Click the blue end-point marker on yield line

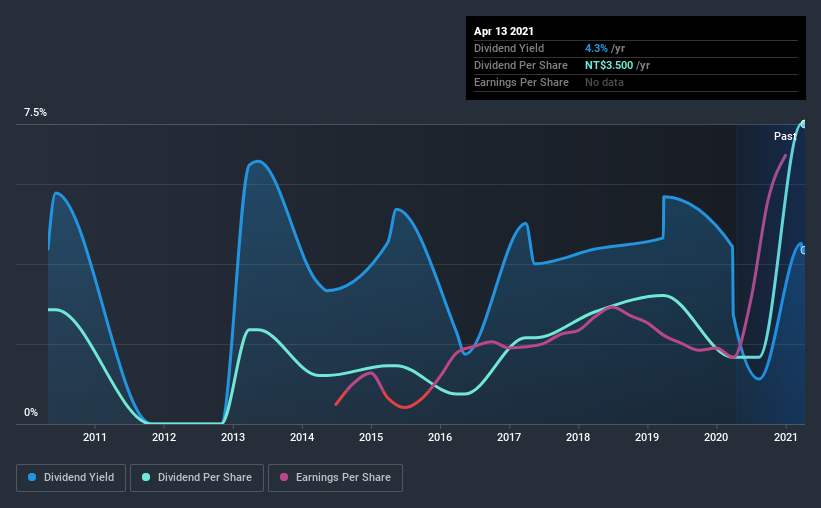(803, 250)
